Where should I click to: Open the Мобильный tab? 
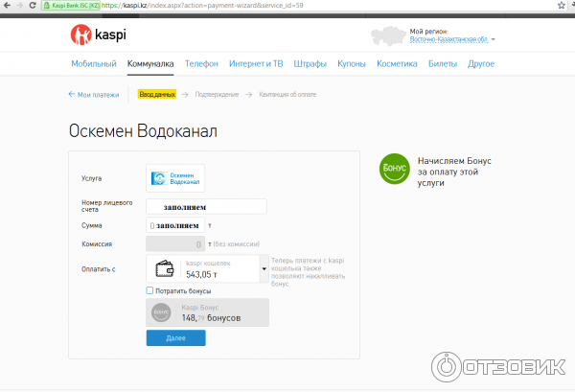click(x=92, y=64)
